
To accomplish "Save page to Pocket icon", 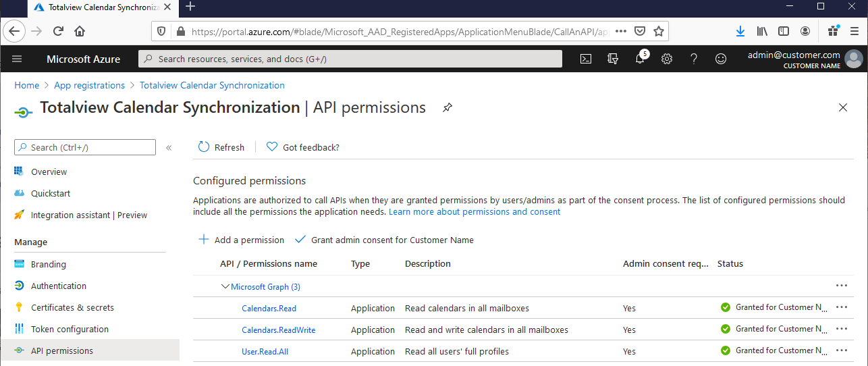I will (640, 31).
